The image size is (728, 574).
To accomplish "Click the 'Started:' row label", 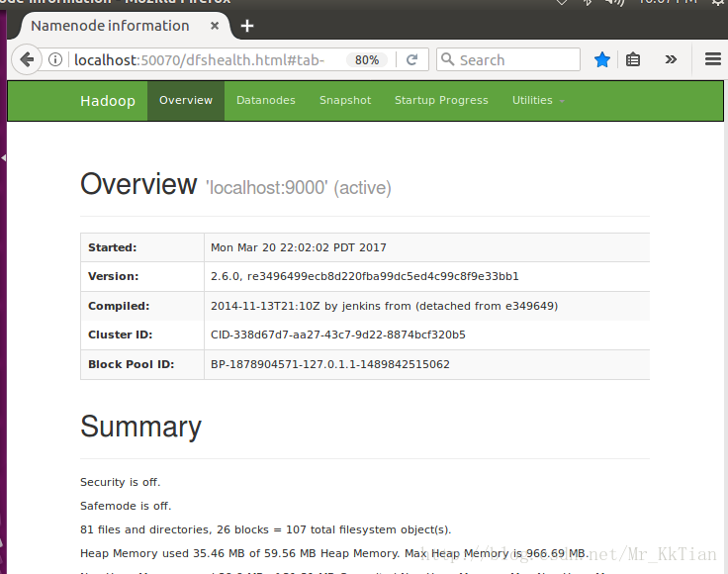I will tap(113, 247).
